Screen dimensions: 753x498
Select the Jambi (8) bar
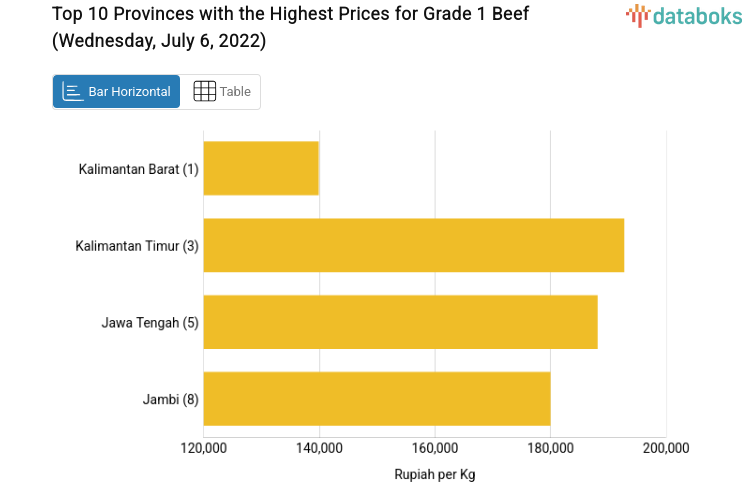click(x=376, y=398)
